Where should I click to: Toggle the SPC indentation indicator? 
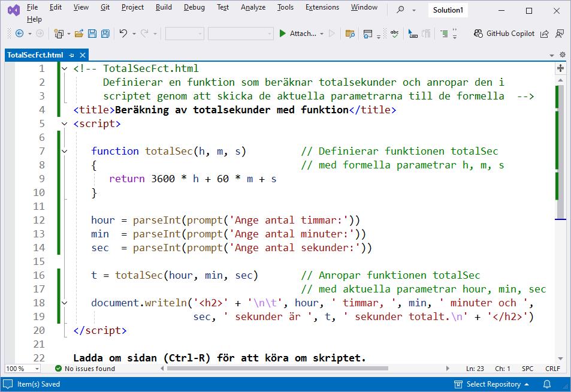coord(527,369)
